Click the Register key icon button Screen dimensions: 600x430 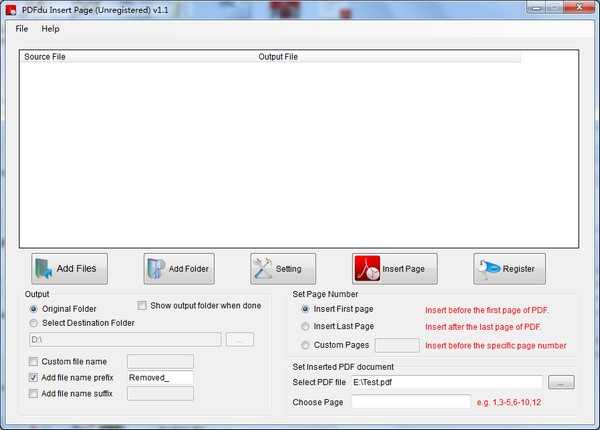[x=510, y=268]
